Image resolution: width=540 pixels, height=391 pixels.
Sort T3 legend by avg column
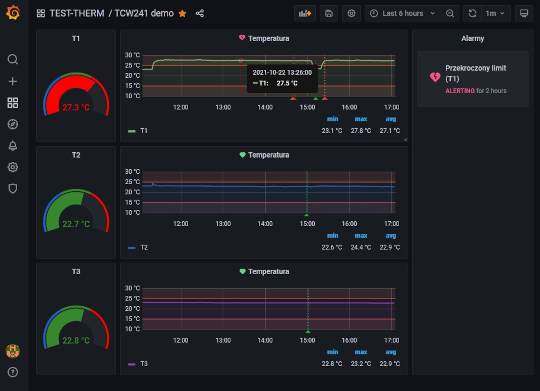click(391, 352)
